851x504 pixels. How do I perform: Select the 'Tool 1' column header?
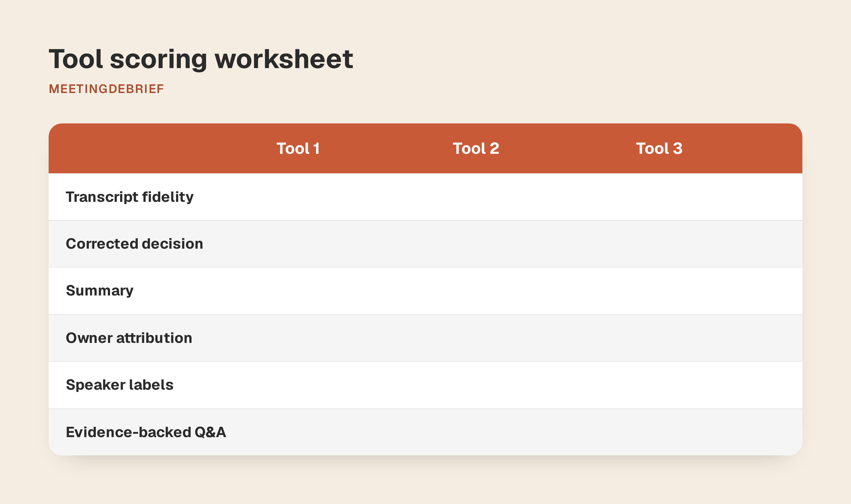point(298,148)
